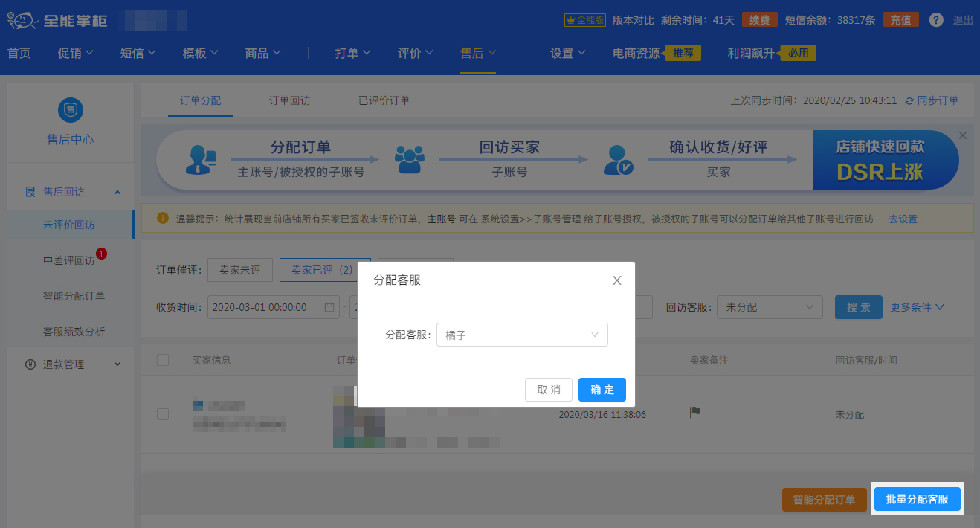The height and width of the screenshot is (528, 980).
Task: Switch to the 订单回访 tab
Action: point(290,100)
